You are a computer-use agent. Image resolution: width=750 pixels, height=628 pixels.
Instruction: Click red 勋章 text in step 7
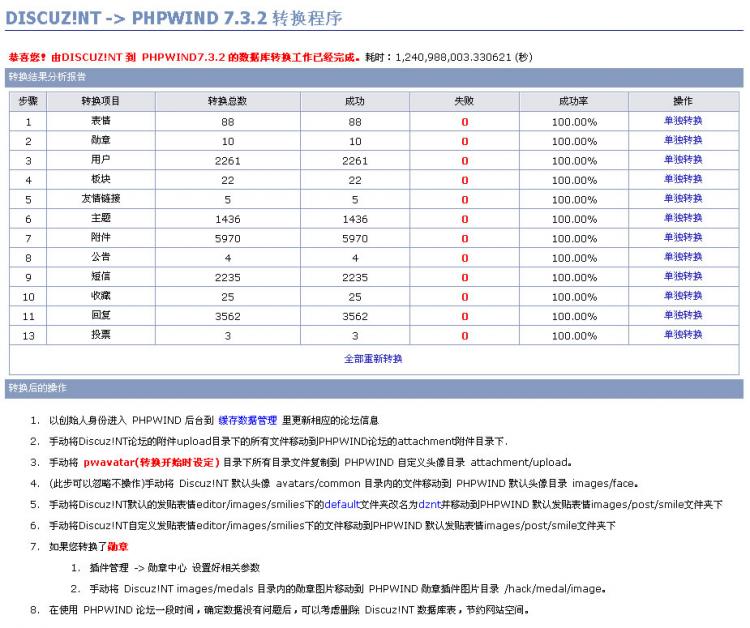point(118,546)
